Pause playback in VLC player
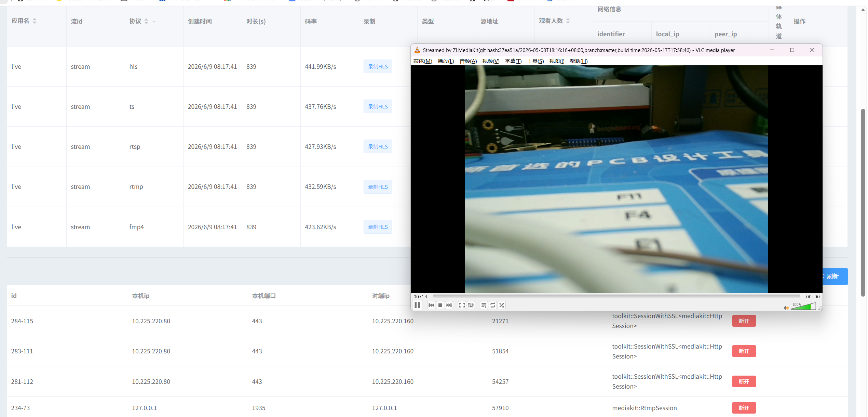The image size is (868, 417). tap(417, 305)
